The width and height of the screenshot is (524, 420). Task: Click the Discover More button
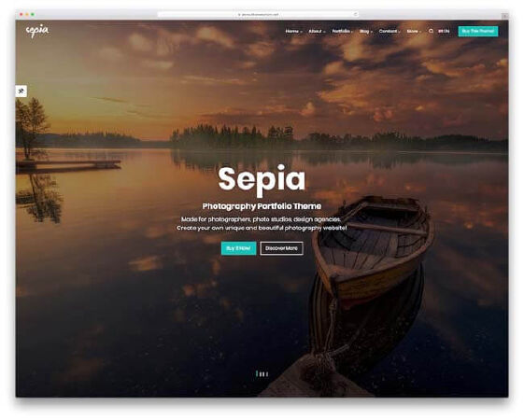[281, 248]
